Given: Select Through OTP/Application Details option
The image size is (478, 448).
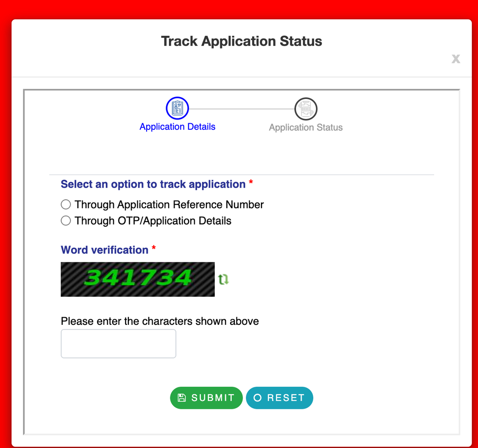Looking at the screenshot, I should (x=66, y=221).
